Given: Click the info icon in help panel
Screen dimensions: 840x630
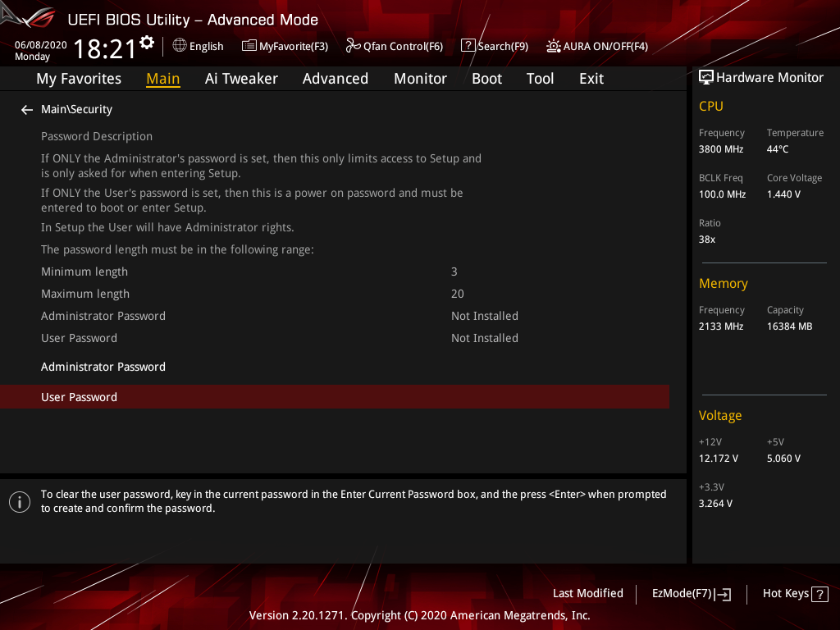Looking at the screenshot, I should point(20,502).
